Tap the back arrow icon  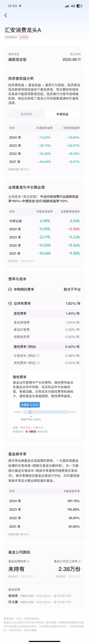point(5,15)
